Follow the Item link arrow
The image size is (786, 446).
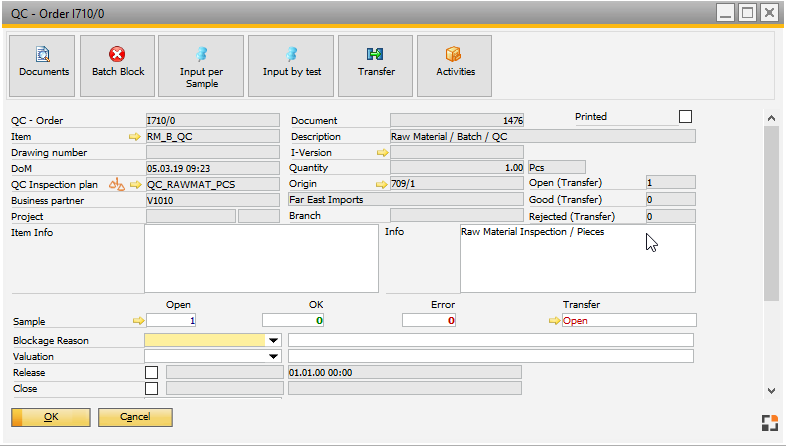[135, 137]
